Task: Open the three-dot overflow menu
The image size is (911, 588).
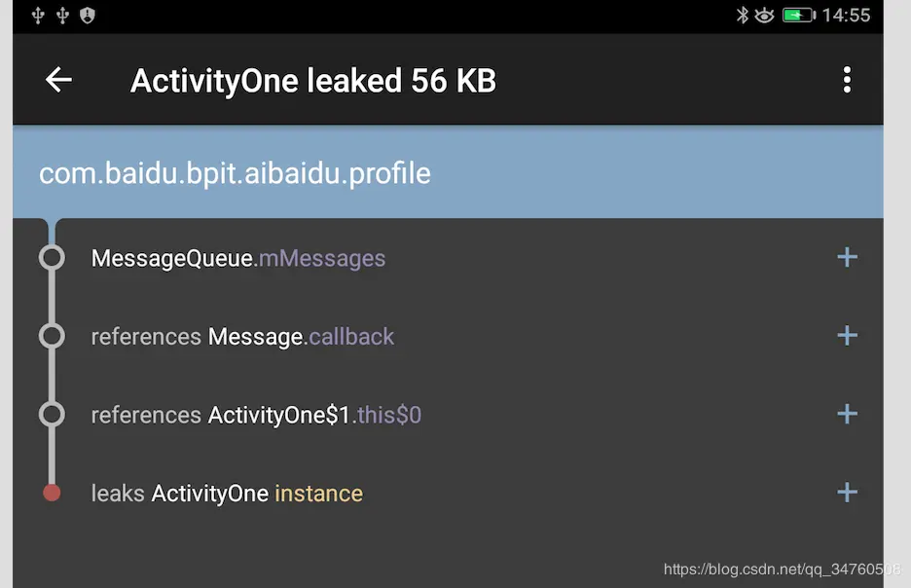Action: pos(847,80)
